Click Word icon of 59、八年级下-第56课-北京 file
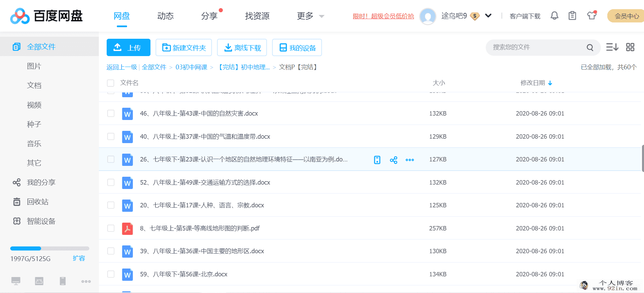 point(127,275)
